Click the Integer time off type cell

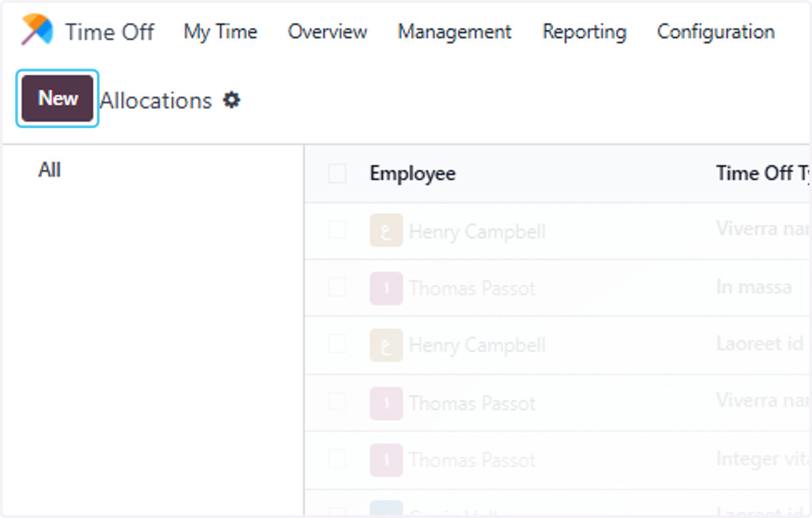click(x=763, y=459)
